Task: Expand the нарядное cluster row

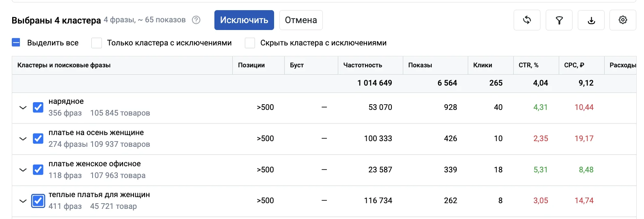Action: [x=23, y=107]
